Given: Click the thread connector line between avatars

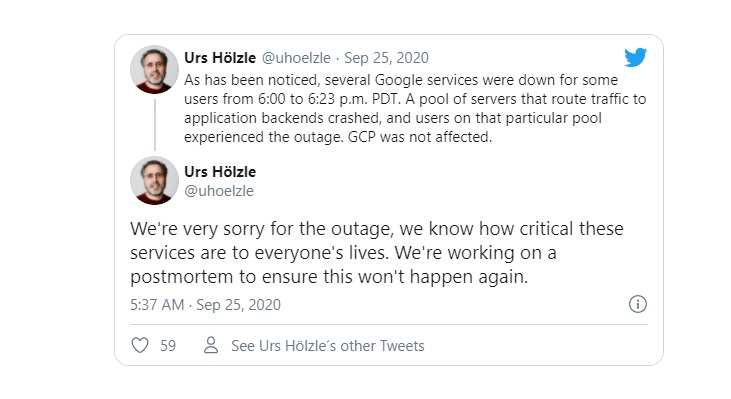Looking at the screenshot, I should click(x=155, y=125).
